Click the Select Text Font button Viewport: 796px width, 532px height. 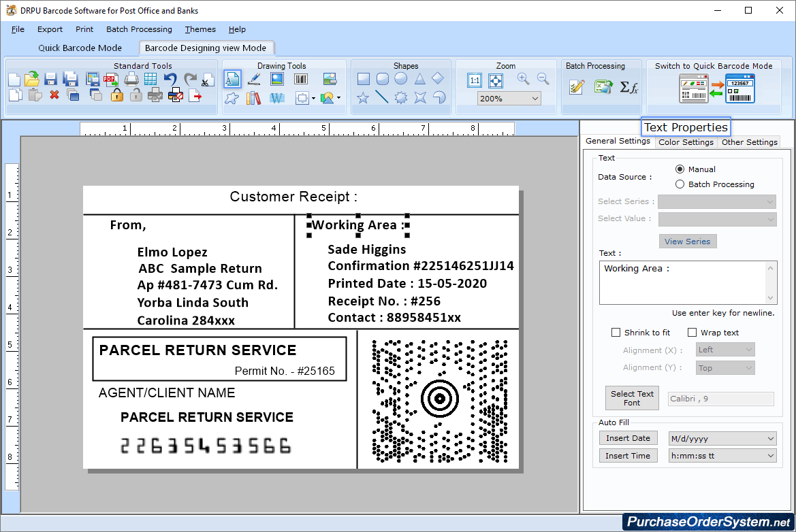click(x=632, y=398)
